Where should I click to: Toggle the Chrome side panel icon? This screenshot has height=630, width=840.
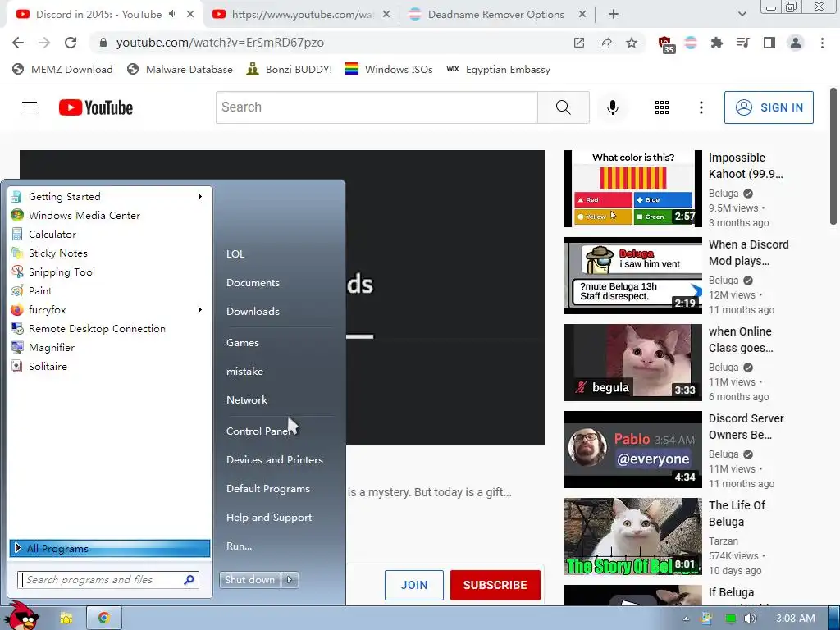769,43
